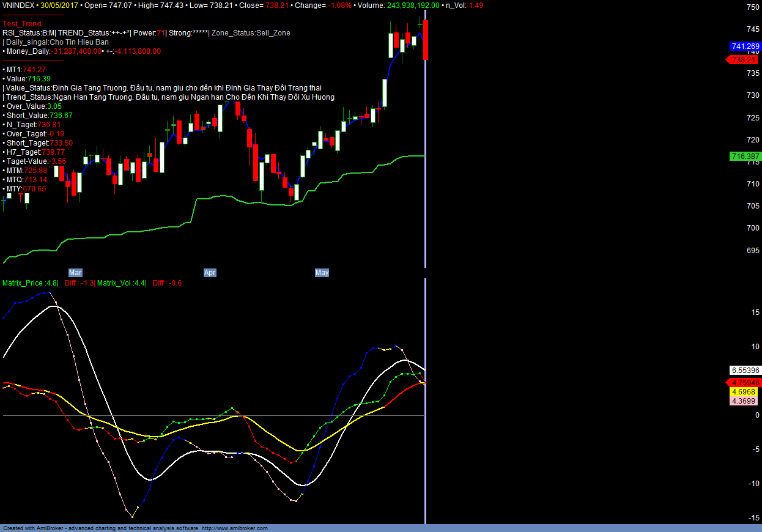Click the Apr month marker
The image size is (762, 532).
210,273
